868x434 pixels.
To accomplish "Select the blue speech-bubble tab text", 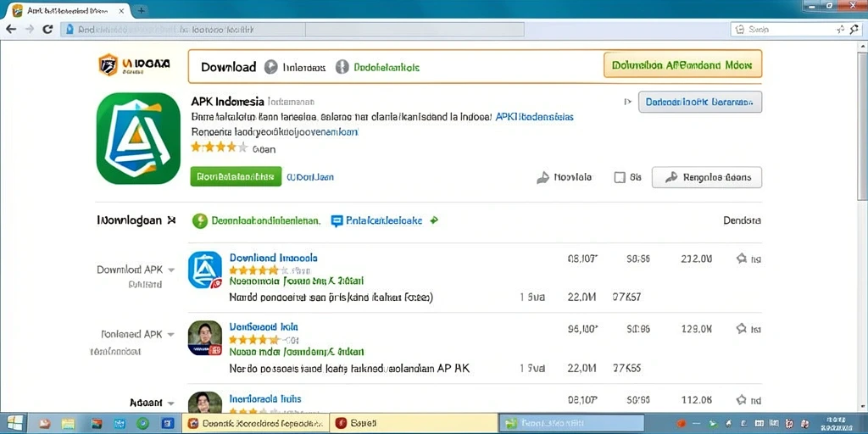I will click(384, 221).
